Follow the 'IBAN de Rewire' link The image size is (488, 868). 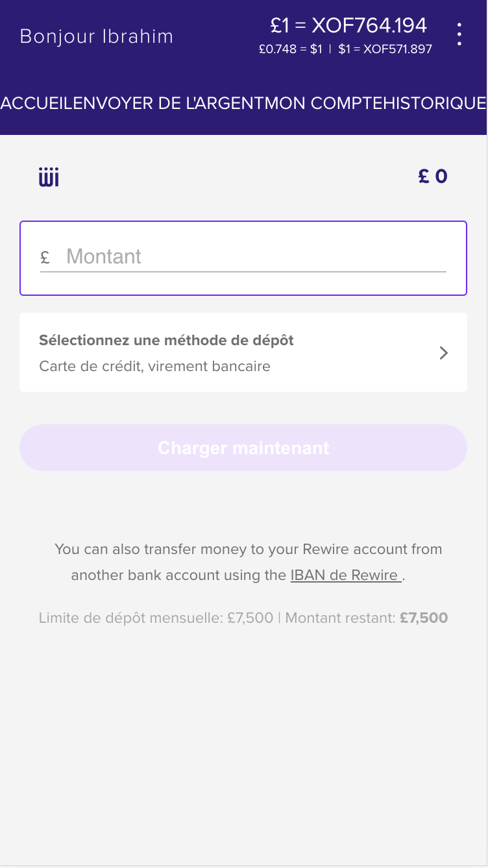tap(345, 575)
